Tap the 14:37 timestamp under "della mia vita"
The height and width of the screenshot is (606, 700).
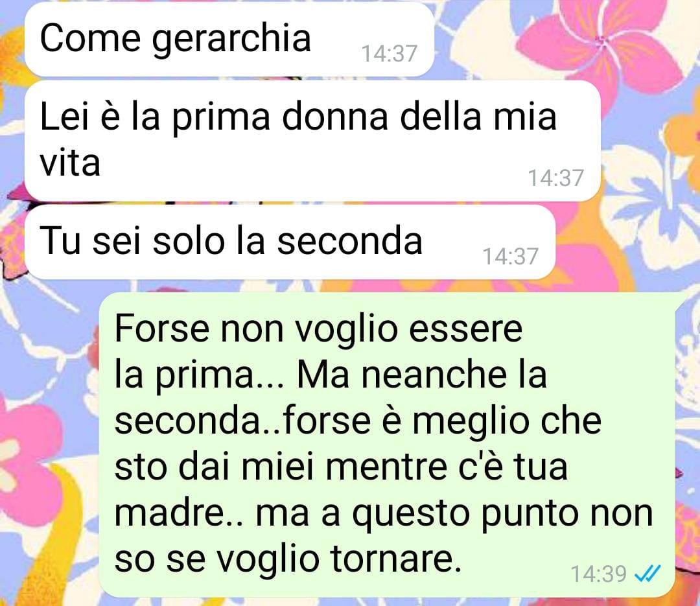point(556,178)
